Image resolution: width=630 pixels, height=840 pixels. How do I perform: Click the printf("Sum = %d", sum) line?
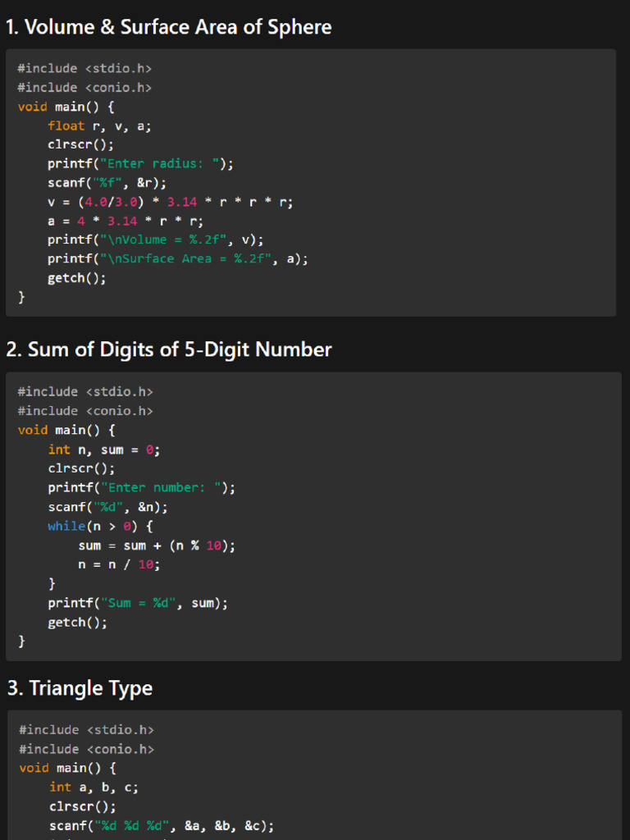(138, 603)
